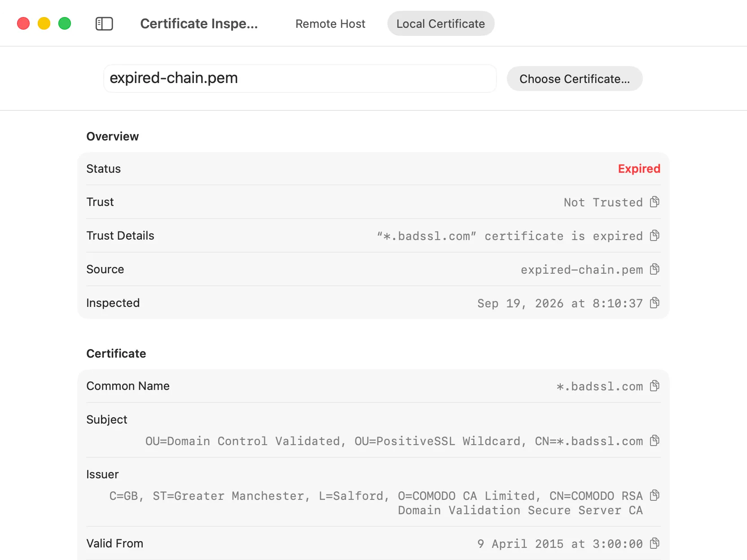
Task: Copy the Issuer string
Action: [655, 495]
